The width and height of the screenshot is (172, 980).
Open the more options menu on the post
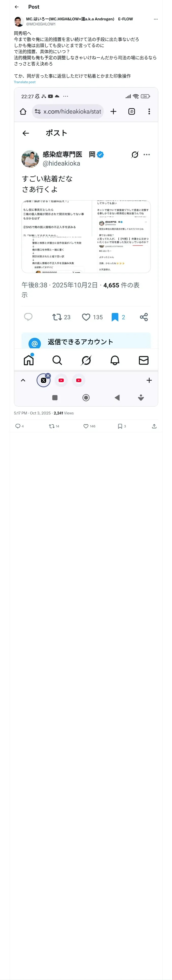[x=156, y=19]
